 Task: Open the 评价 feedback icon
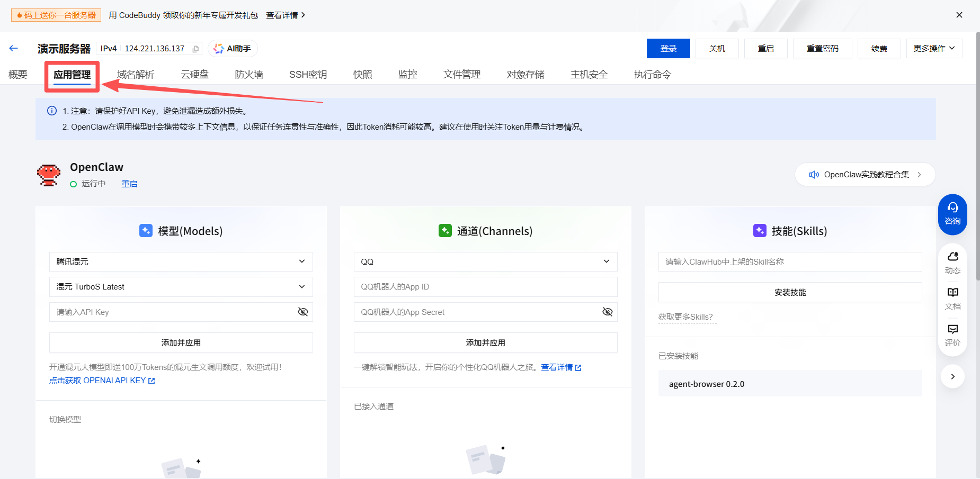pos(952,335)
